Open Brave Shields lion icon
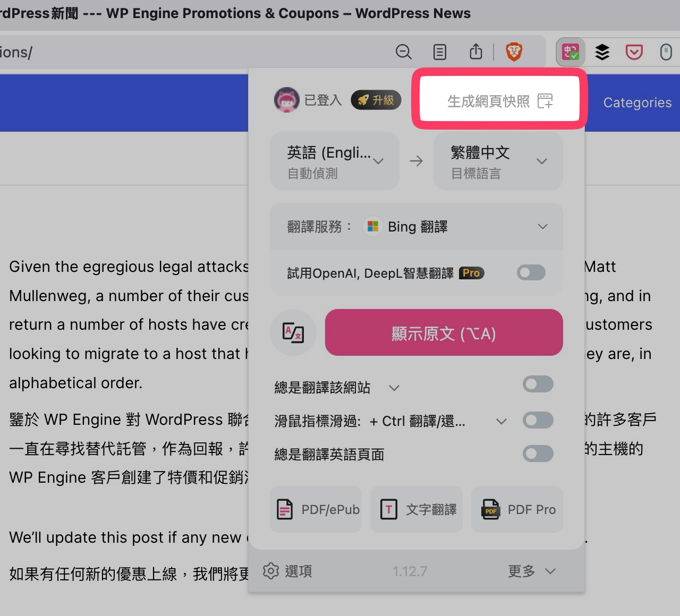 514,52
